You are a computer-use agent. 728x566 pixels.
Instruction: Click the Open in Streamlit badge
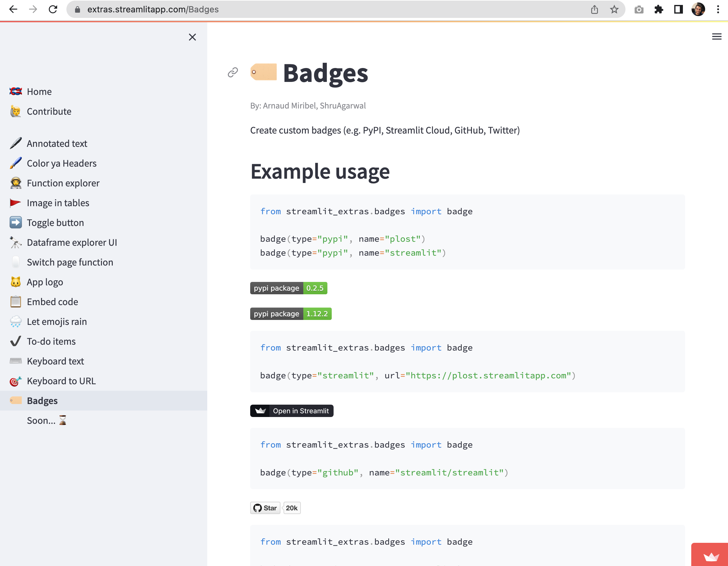[x=292, y=411]
